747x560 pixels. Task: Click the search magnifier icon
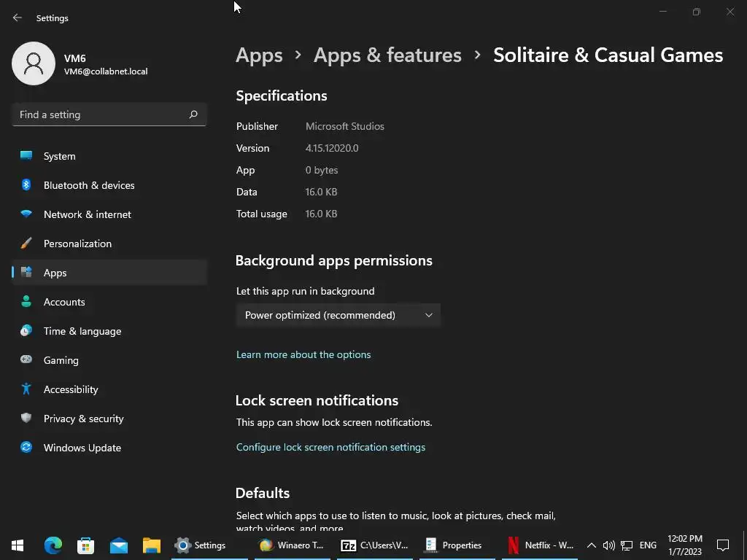coord(193,114)
